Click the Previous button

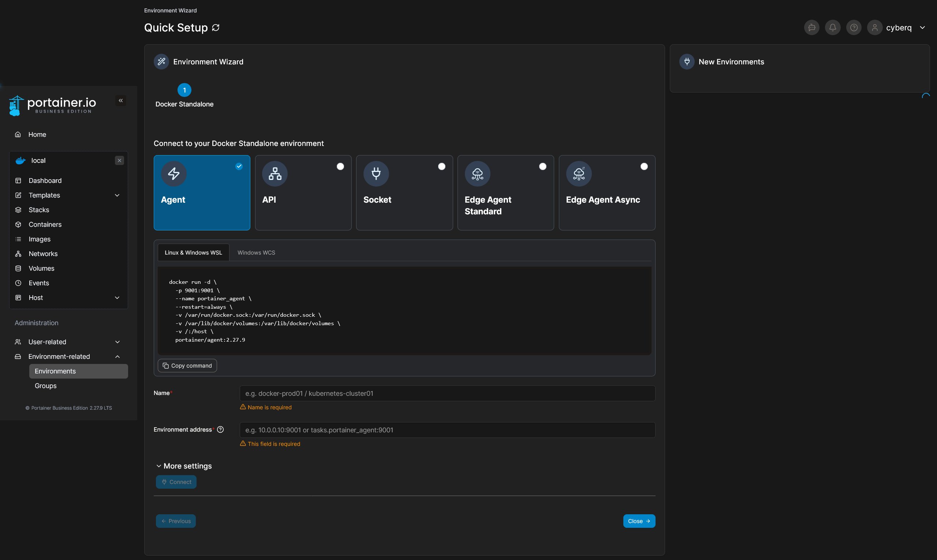[176, 521]
